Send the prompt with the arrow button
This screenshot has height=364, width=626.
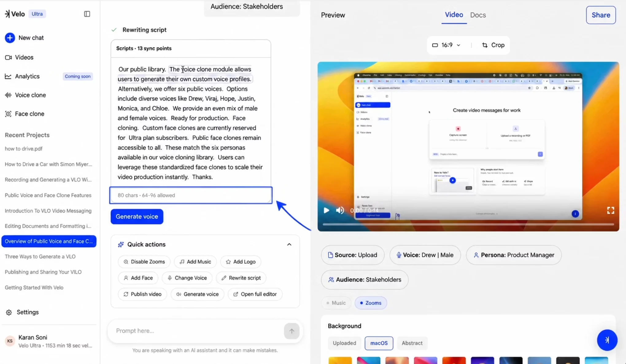292,331
